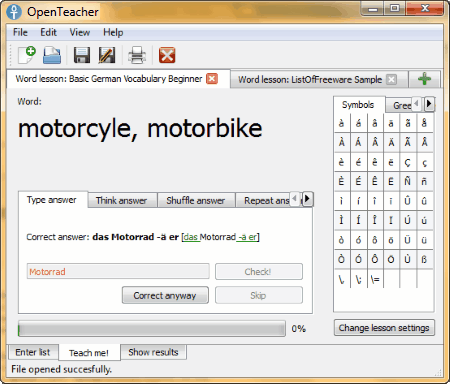Screen dimensions: 450x384
Task: Insert the uppercase É symbol
Action: [x=358, y=181]
